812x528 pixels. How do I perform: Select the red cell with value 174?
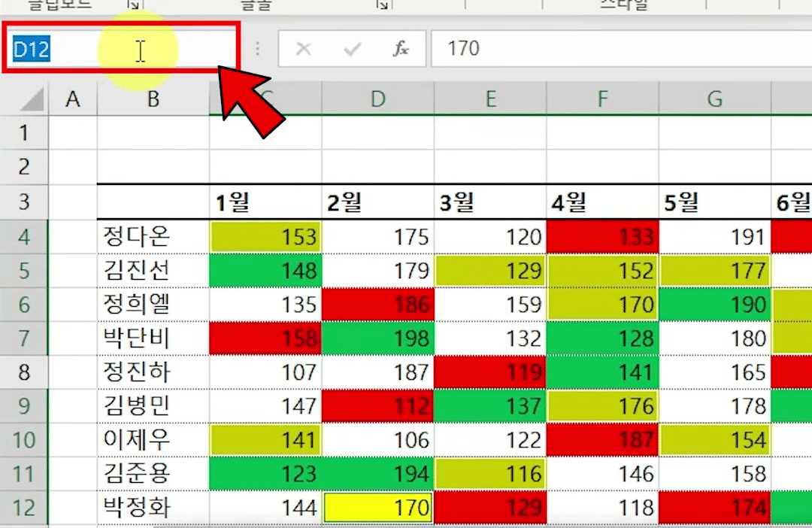click(715, 508)
